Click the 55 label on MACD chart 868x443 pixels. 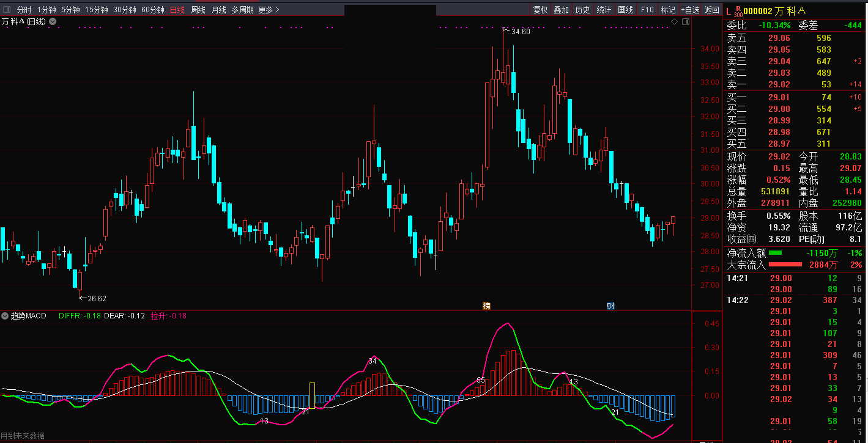[481, 380]
